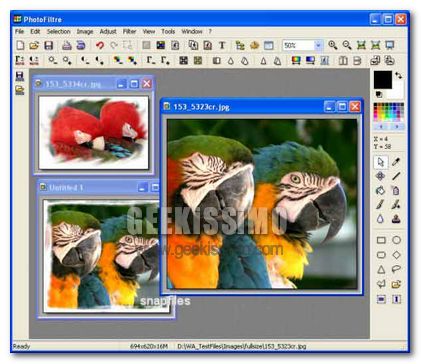Click the PhotoMasque icon
This screenshot has height=364, width=421.
(325, 60)
